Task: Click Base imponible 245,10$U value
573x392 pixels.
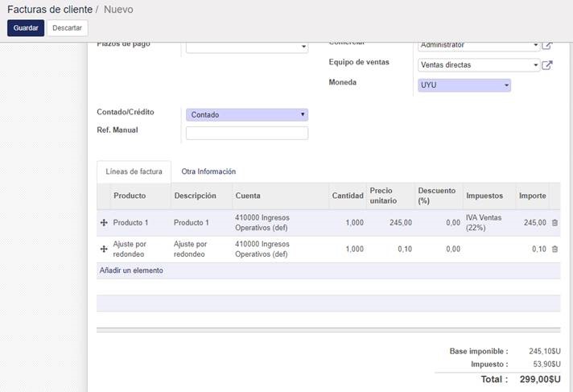Action: [545, 352]
